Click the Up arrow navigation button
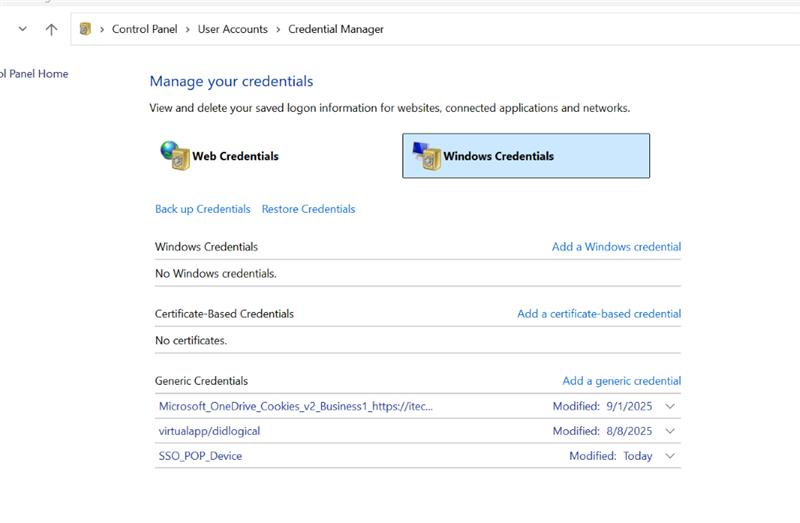Screen dimensions: 800x523 pyautogui.click(x=51, y=30)
